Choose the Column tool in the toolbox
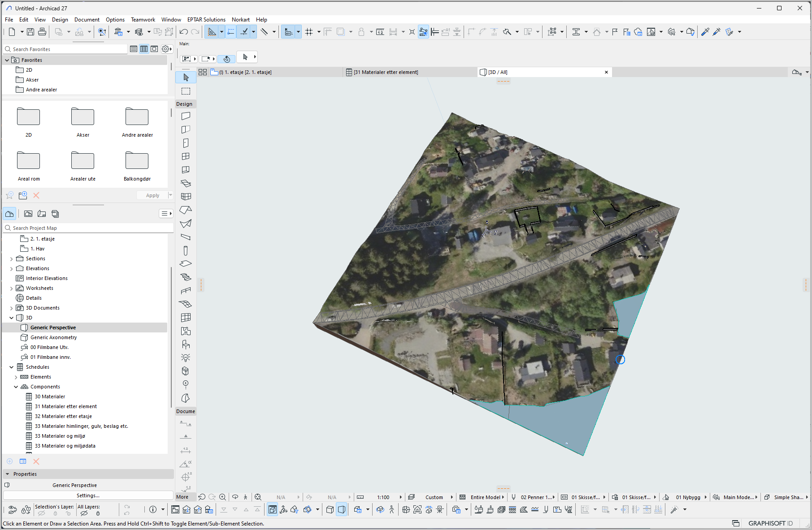 186,250
